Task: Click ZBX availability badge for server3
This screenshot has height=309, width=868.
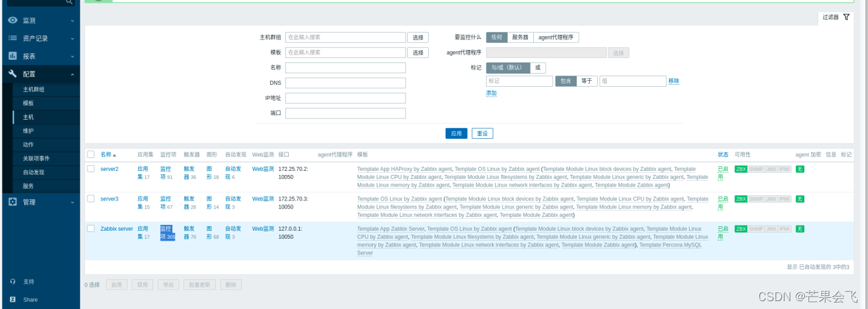Action: coord(740,199)
